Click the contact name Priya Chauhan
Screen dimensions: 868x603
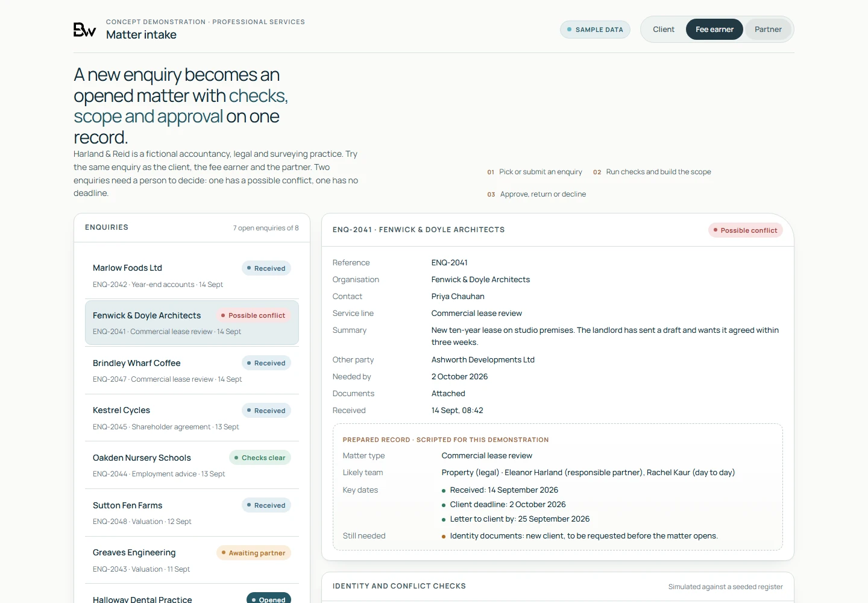[x=458, y=297]
